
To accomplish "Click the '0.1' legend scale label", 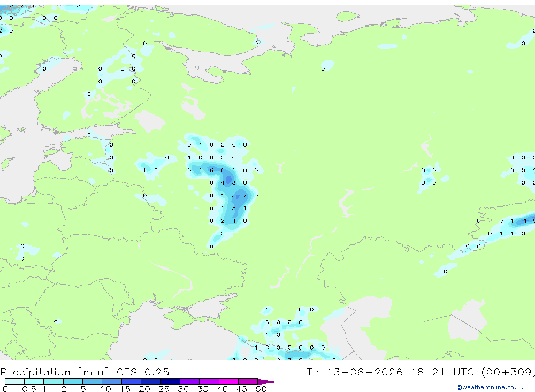I will pyautogui.click(x=9, y=389).
